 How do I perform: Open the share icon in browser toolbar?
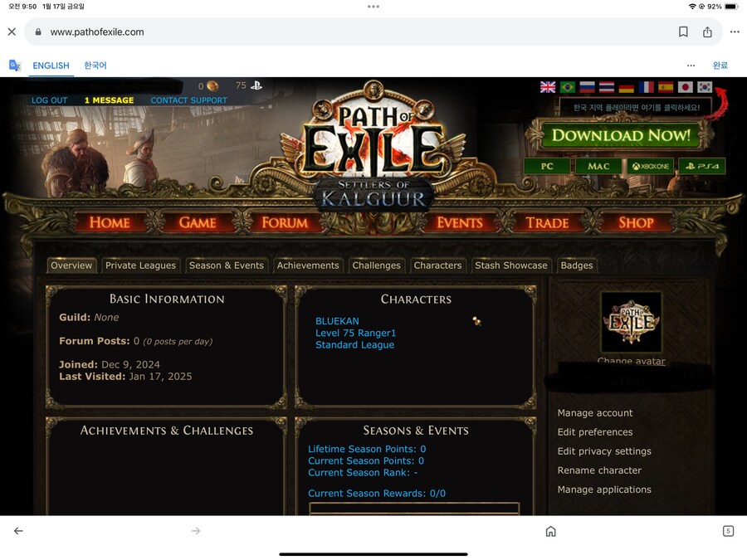707,32
